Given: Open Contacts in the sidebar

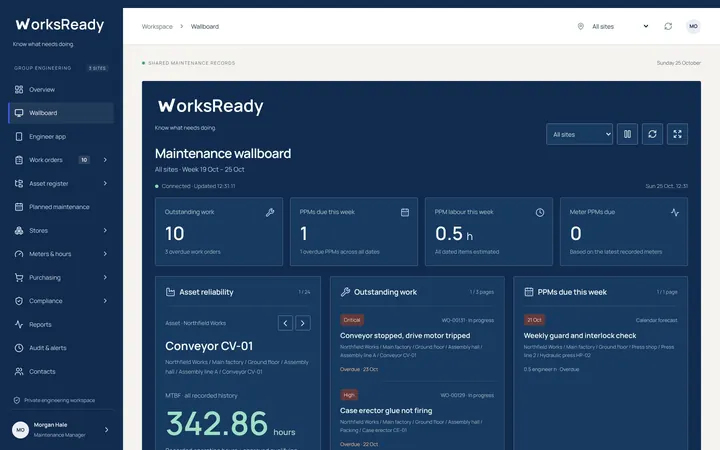Looking at the screenshot, I should [61, 371].
